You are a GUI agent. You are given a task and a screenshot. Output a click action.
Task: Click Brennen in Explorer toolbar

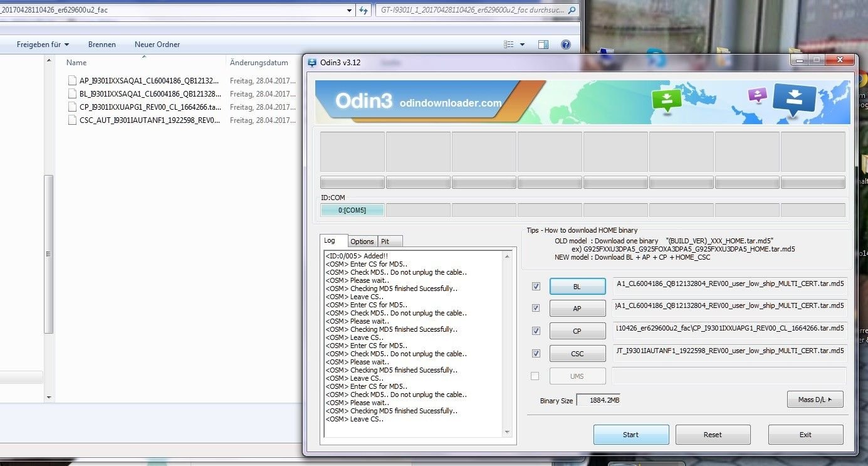[102, 45]
